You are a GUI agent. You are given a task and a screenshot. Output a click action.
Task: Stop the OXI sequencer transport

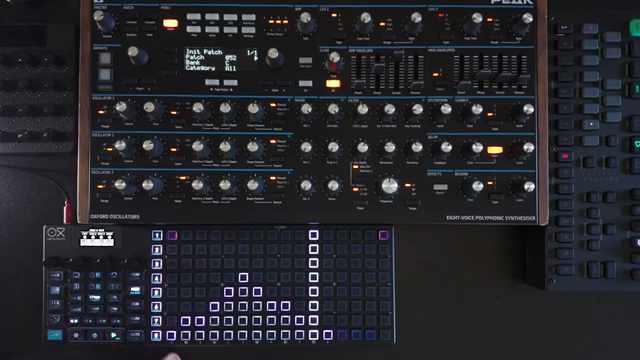tap(76, 336)
